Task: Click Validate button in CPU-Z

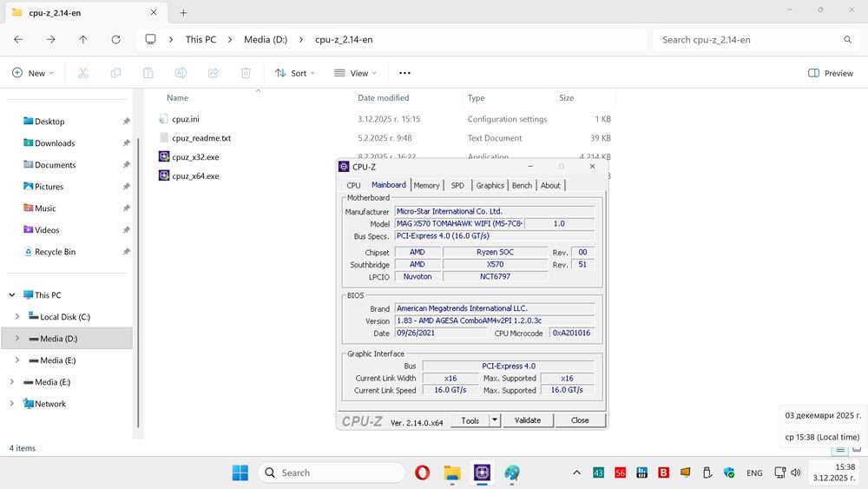Action: pos(528,420)
